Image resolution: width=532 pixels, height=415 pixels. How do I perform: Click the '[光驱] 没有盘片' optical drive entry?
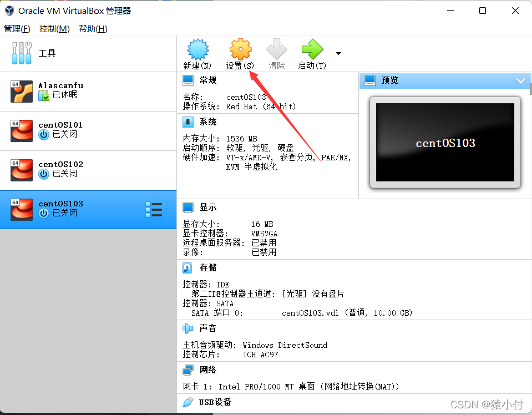point(313,294)
